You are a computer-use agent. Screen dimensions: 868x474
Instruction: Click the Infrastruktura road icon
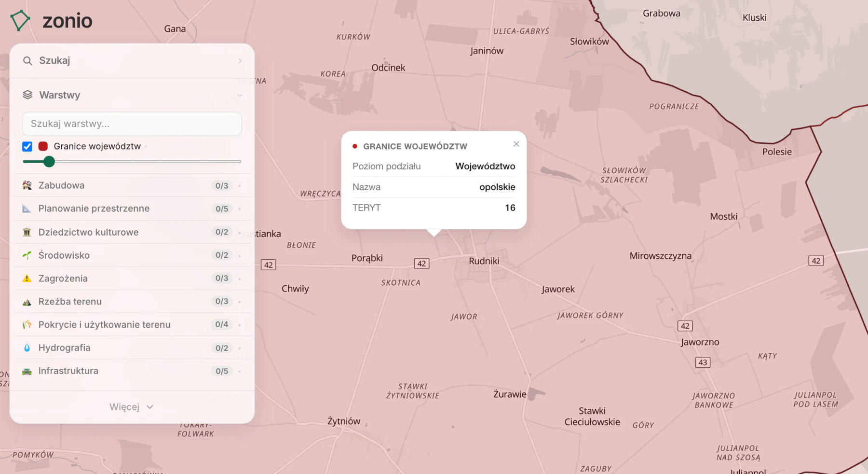[x=27, y=371]
